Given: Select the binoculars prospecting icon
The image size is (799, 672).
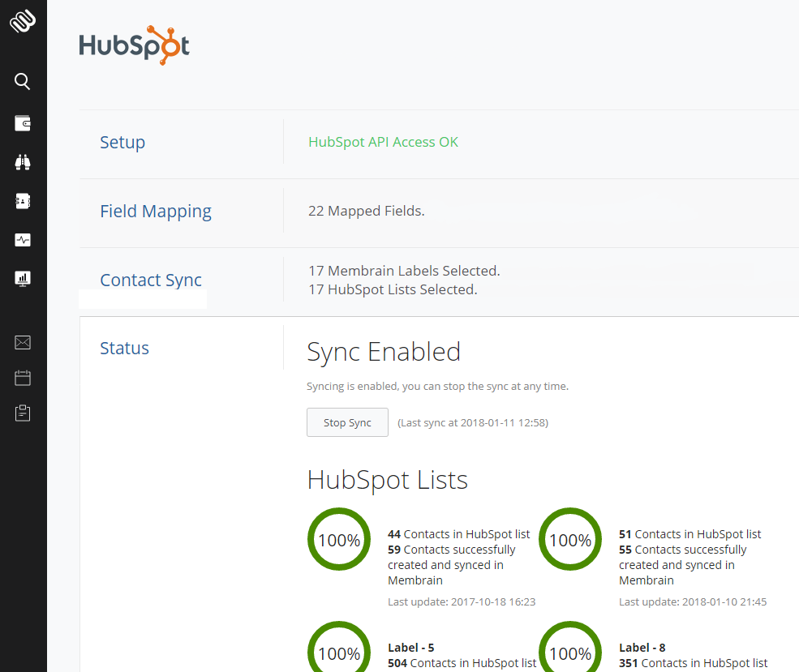Looking at the screenshot, I should tap(23, 162).
